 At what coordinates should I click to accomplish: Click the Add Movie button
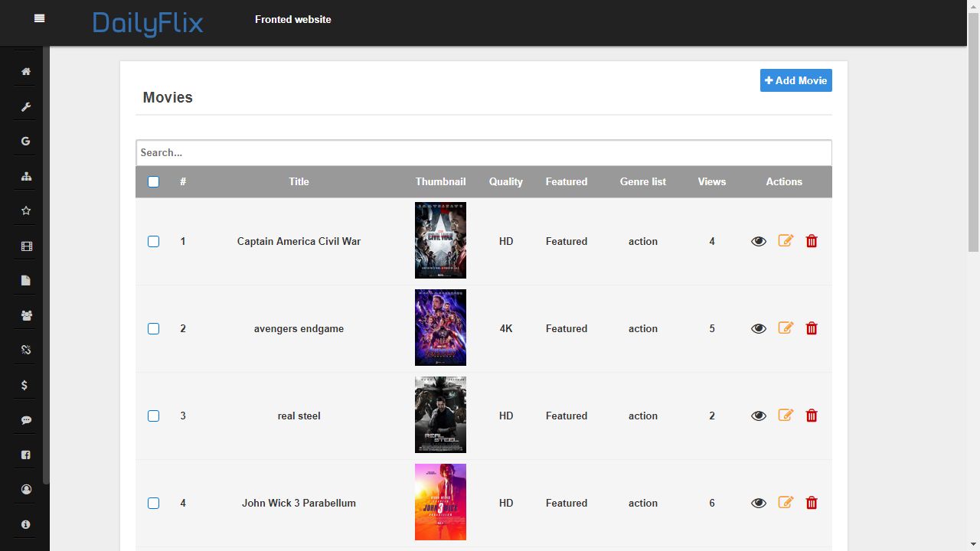[x=795, y=80]
